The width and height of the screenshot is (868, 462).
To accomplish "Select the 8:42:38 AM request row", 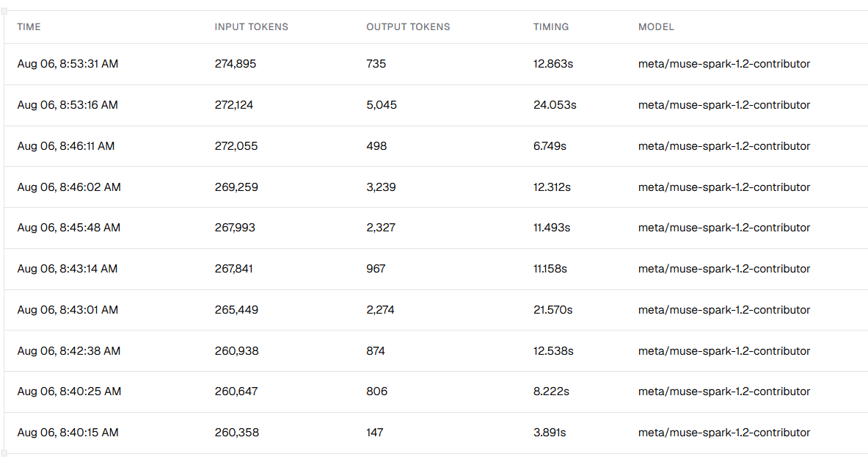I will pos(437,351).
